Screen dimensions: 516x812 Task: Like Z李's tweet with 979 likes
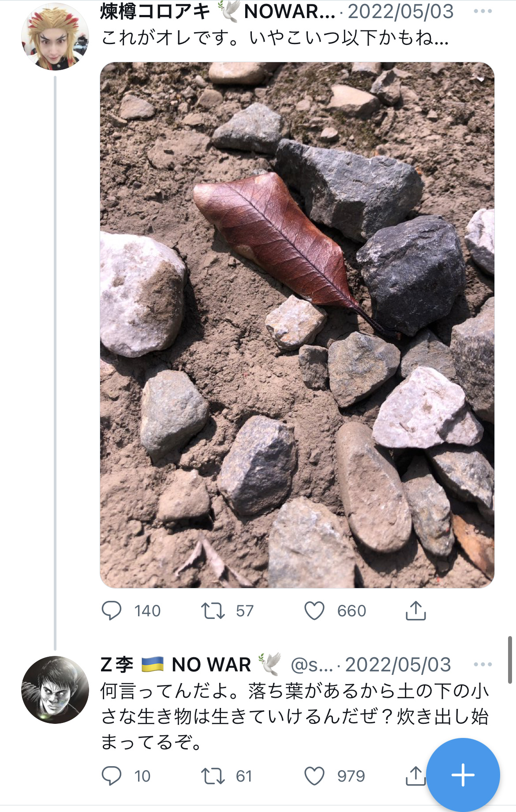pyautogui.click(x=314, y=776)
